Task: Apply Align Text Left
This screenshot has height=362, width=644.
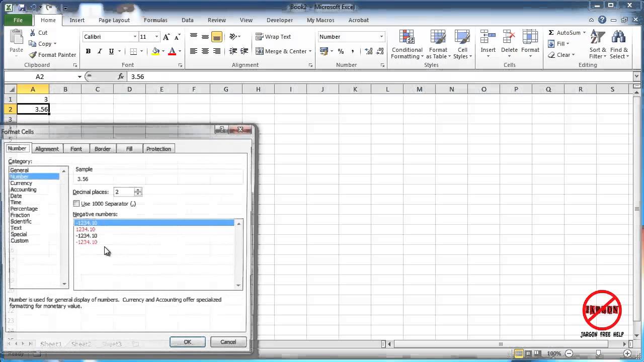Action: (x=194, y=51)
